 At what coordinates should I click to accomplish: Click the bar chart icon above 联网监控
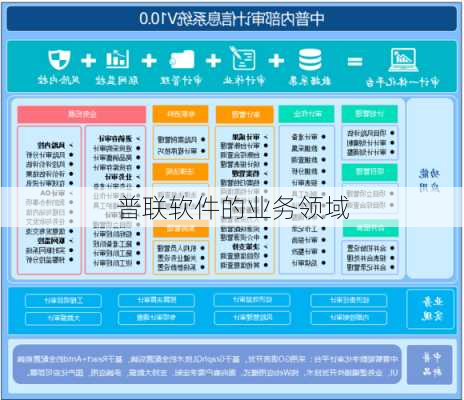point(117,58)
